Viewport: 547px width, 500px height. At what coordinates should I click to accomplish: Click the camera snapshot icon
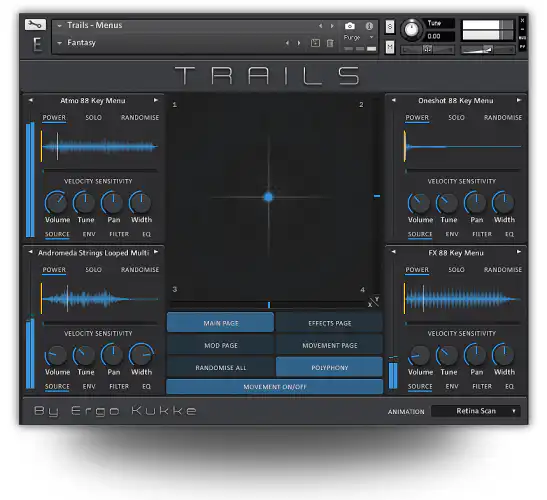coord(350,26)
